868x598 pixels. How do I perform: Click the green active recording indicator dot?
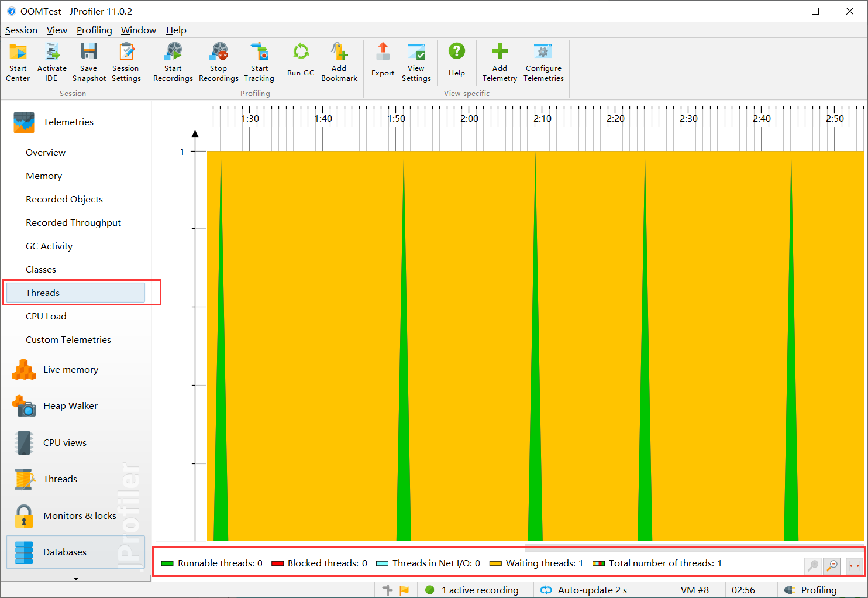(430, 590)
